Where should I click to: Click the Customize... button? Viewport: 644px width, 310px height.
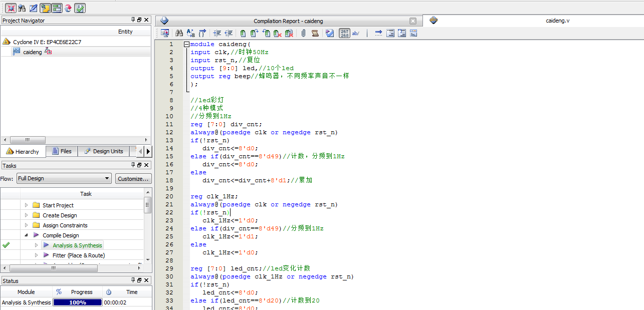point(133,178)
